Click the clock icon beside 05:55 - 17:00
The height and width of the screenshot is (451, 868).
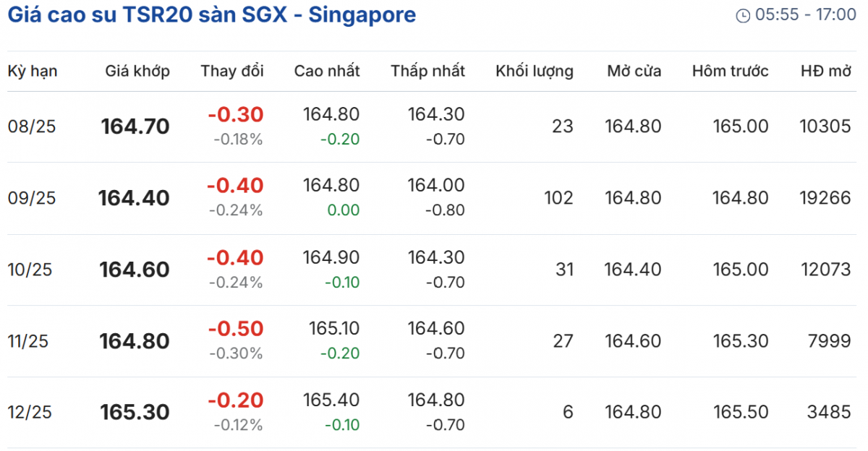[x=742, y=16]
